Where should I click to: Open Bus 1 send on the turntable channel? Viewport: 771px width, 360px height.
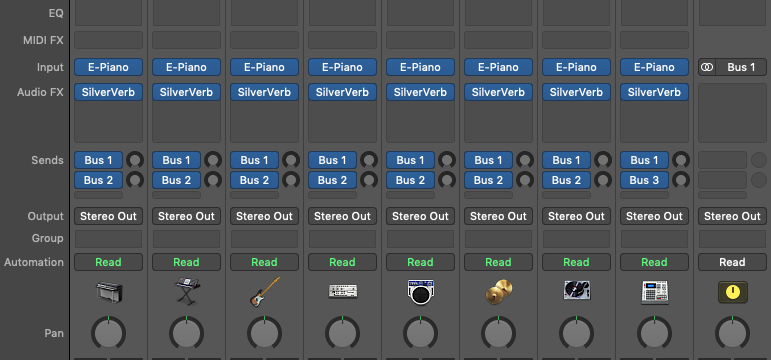(566, 160)
